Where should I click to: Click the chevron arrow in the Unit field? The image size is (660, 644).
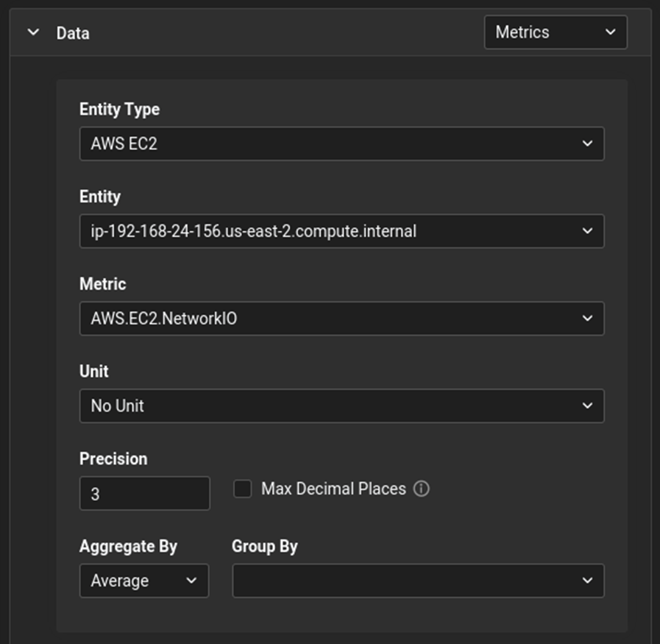(587, 406)
